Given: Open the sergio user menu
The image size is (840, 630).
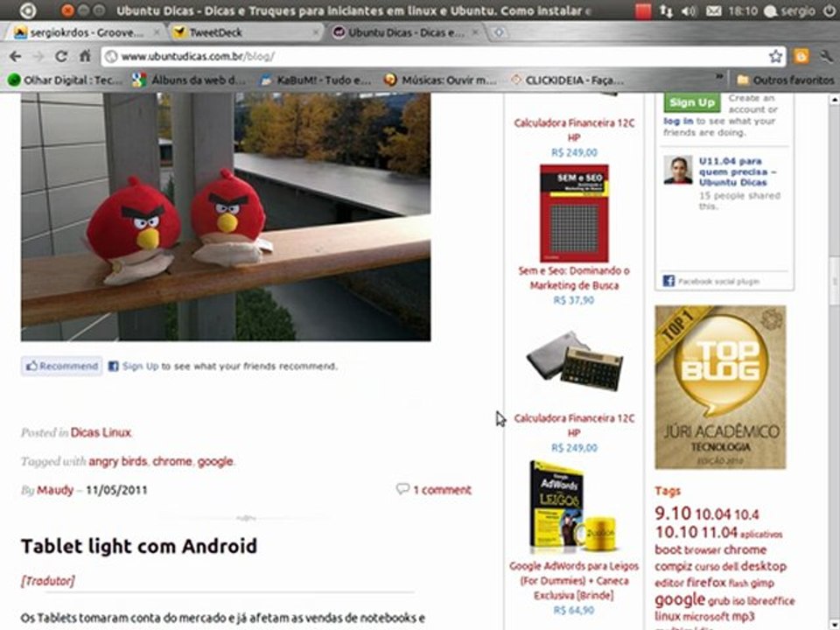Looking at the screenshot, I should tap(789, 10).
